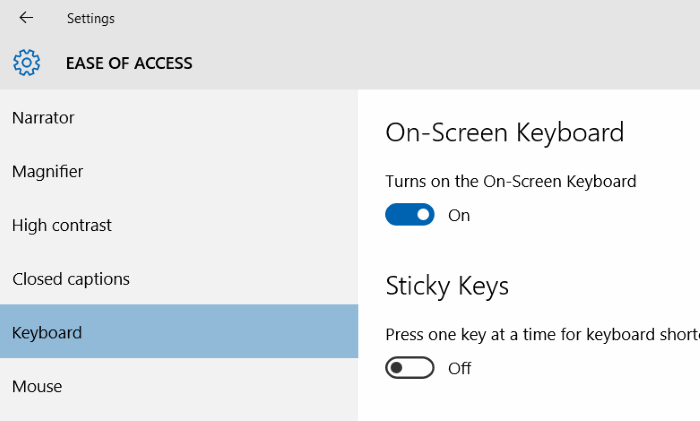Turn off the On-Screen Keyboard switch
This screenshot has height=421, width=700.
(x=410, y=215)
